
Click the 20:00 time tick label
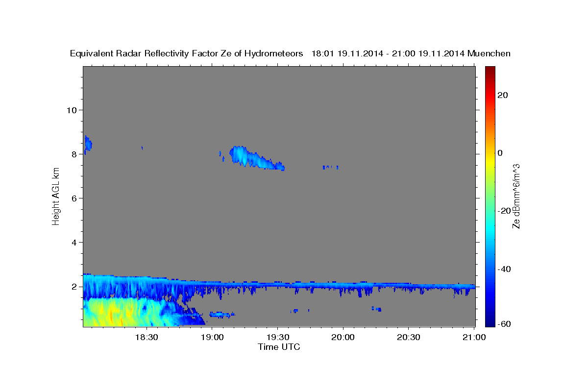pyautogui.click(x=343, y=337)
